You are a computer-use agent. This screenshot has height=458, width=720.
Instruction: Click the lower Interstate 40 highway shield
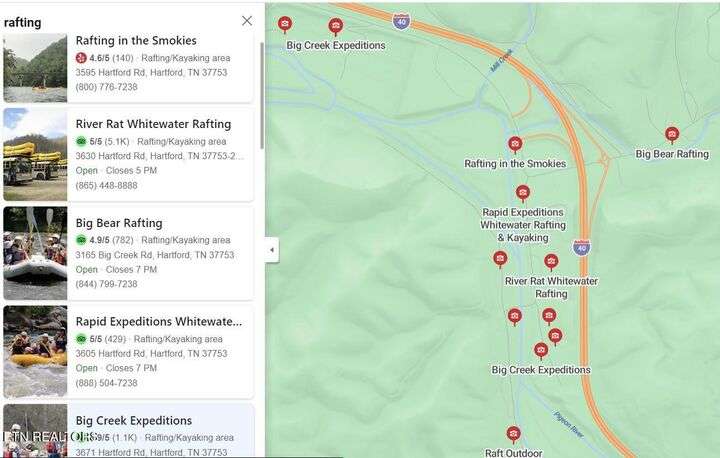point(582,246)
